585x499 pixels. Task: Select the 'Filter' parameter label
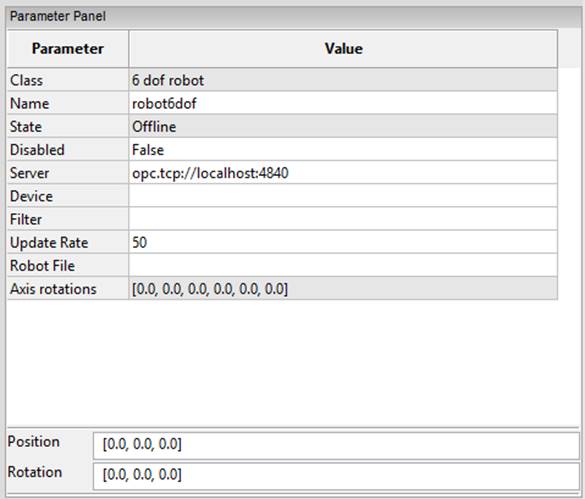[x=68, y=219]
